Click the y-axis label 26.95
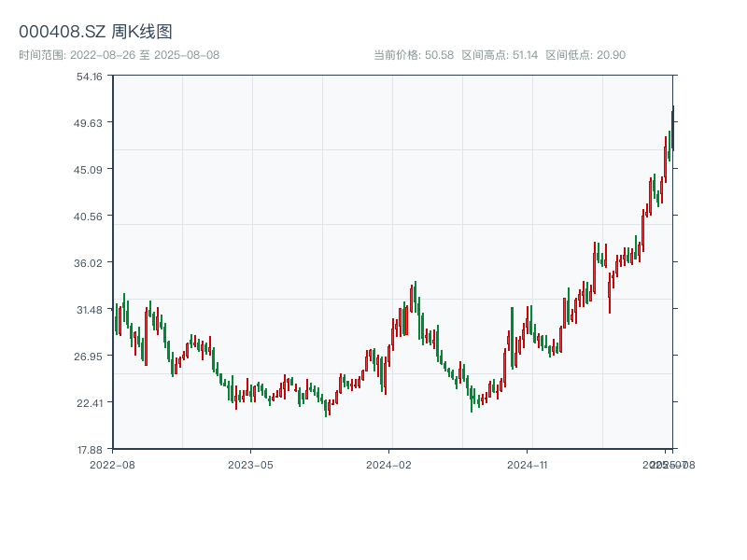 [x=88, y=357]
